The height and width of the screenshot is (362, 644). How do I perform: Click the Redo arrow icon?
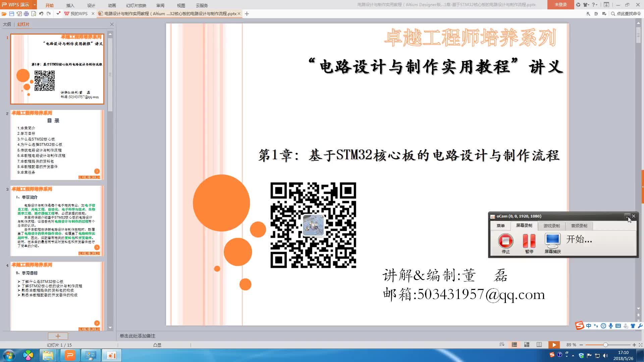click(49, 14)
